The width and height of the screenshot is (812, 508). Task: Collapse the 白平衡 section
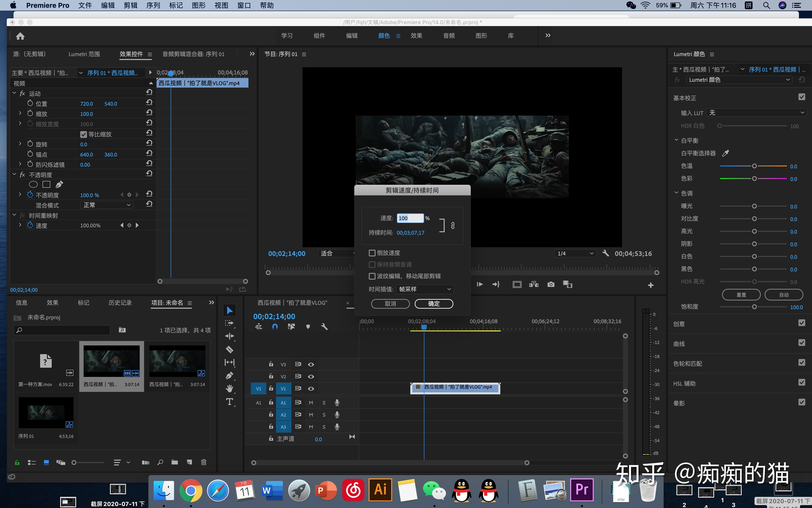(x=676, y=140)
